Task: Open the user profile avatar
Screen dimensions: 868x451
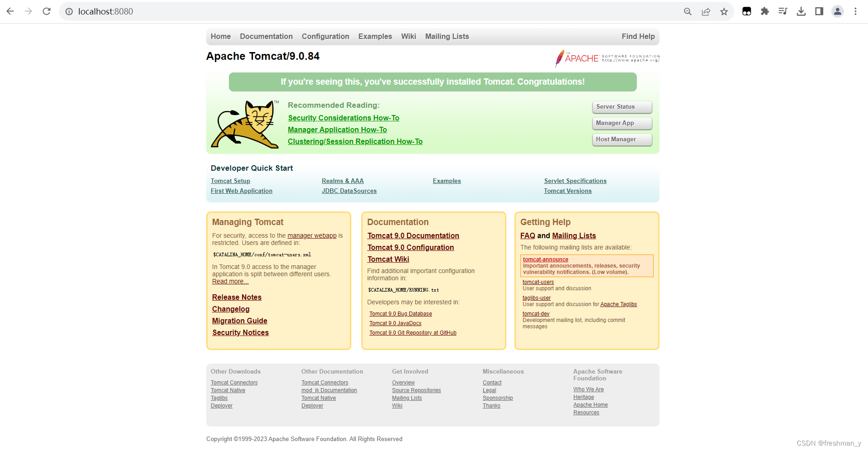Action: (838, 11)
